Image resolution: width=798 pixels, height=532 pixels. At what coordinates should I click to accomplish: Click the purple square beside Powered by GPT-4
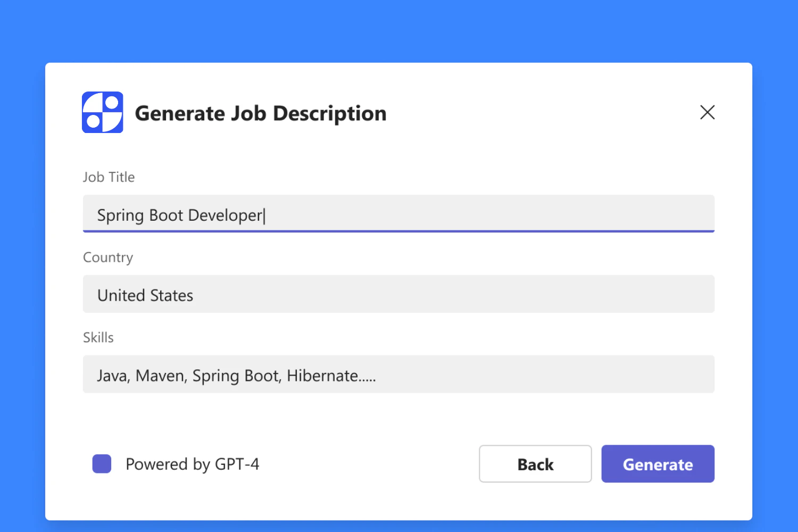102,464
